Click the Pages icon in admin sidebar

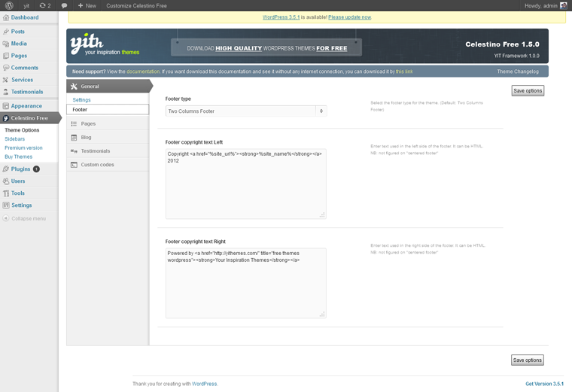coord(6,56)
